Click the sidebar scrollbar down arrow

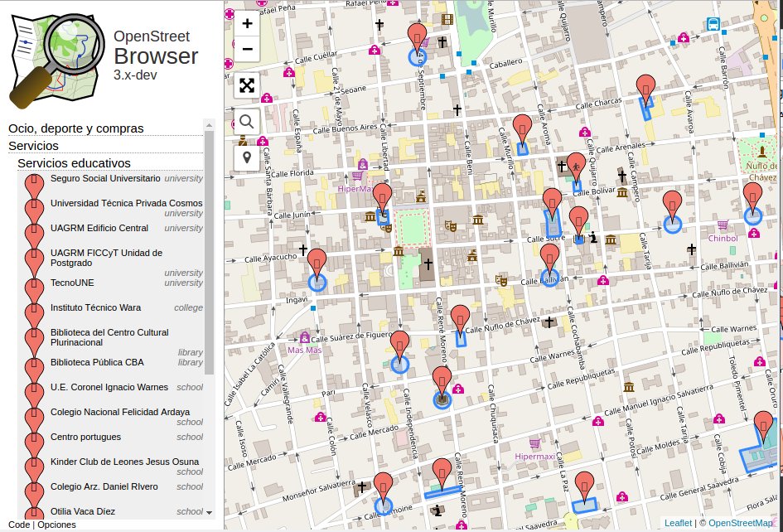point(210,512)
